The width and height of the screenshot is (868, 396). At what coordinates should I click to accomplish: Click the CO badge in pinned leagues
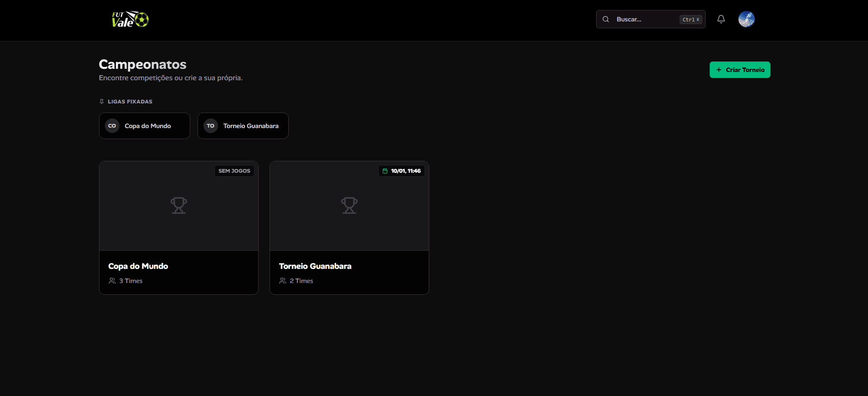112,126
